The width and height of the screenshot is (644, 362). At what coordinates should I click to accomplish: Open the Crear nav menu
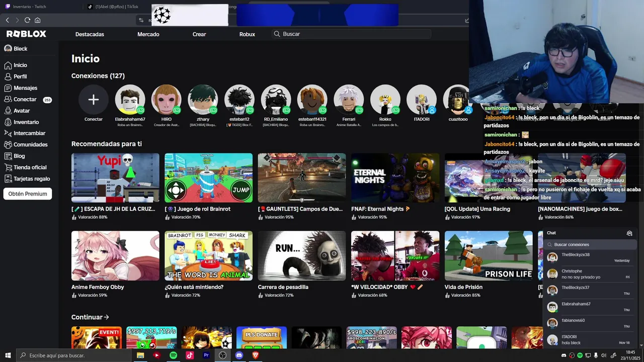pos(199,34)
